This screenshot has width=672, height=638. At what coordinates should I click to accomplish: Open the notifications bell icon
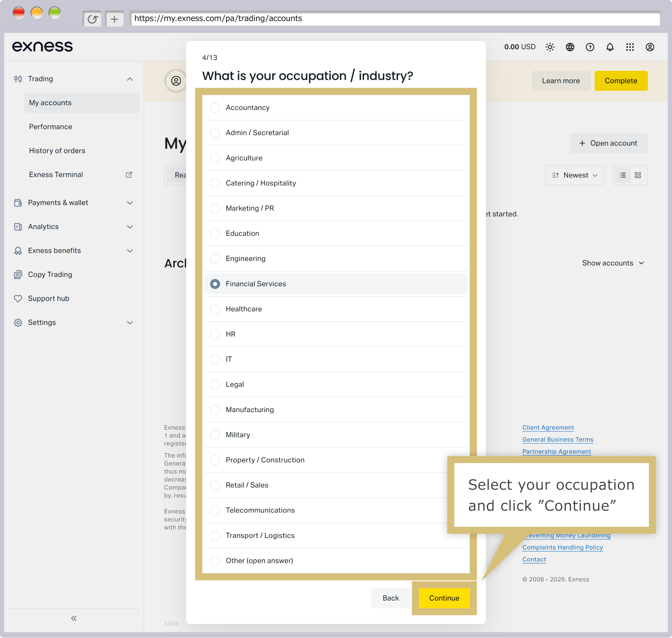(610, 47)
